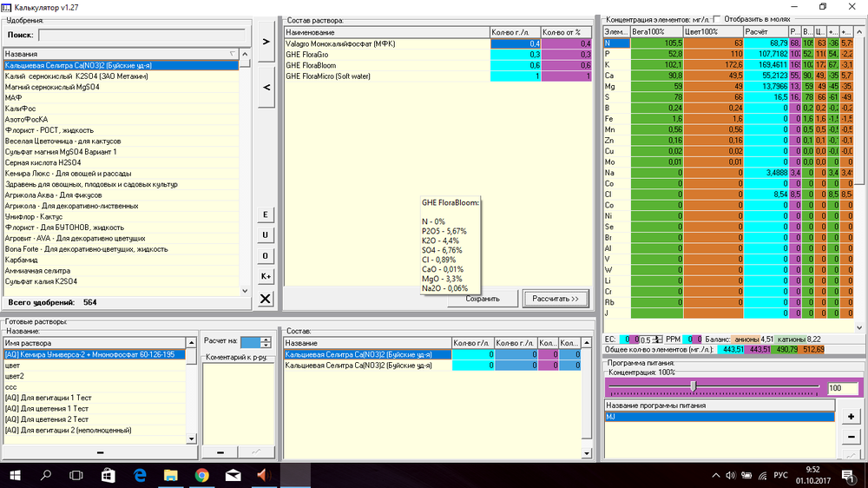Click 'Имя раствора' column header
This screenshot has width=868, height=488.
tap(95, 343)
